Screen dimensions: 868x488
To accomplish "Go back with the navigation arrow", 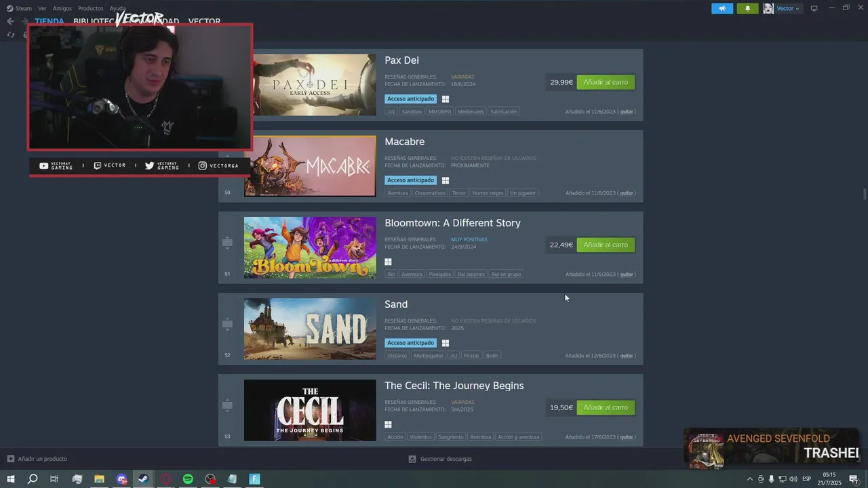I will [x=10, y=21].
